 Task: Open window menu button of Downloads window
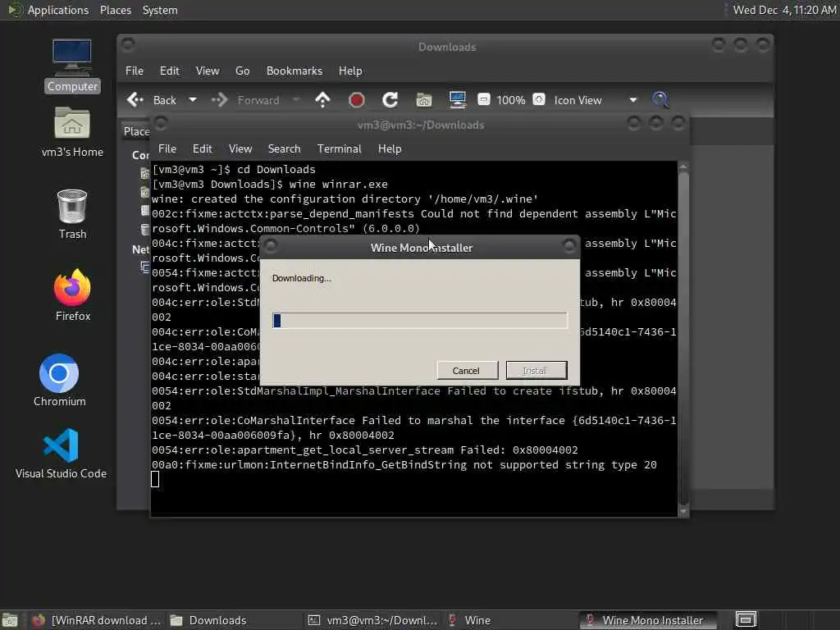[x=127, y=44]
